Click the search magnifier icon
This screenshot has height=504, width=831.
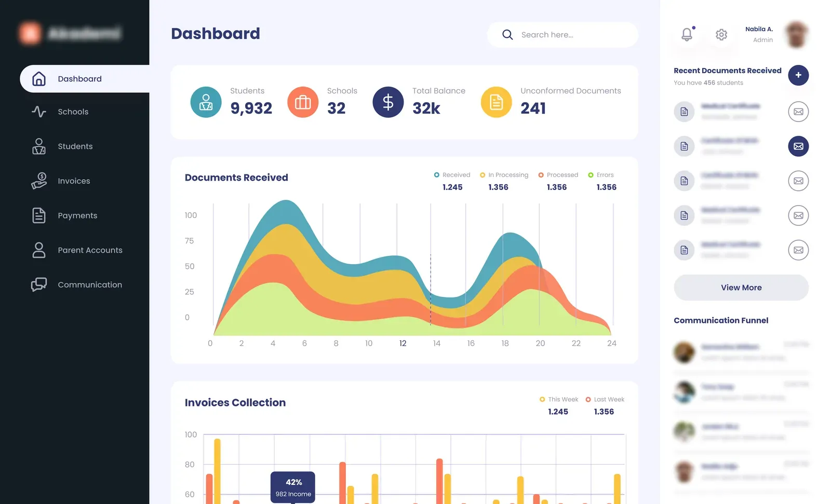pyautogui.click(x=507, y=35)
